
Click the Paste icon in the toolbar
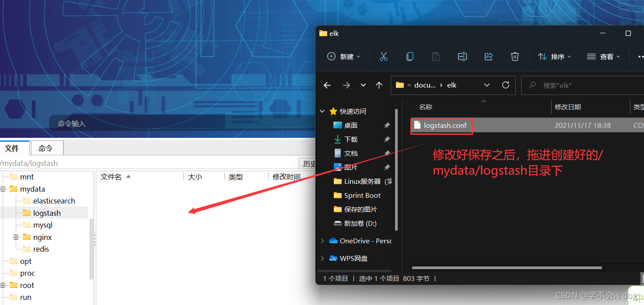point(436,56)
